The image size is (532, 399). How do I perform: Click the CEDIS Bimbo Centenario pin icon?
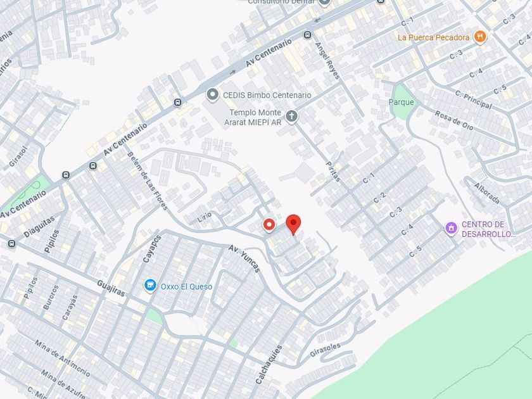[x=212, y=95]
